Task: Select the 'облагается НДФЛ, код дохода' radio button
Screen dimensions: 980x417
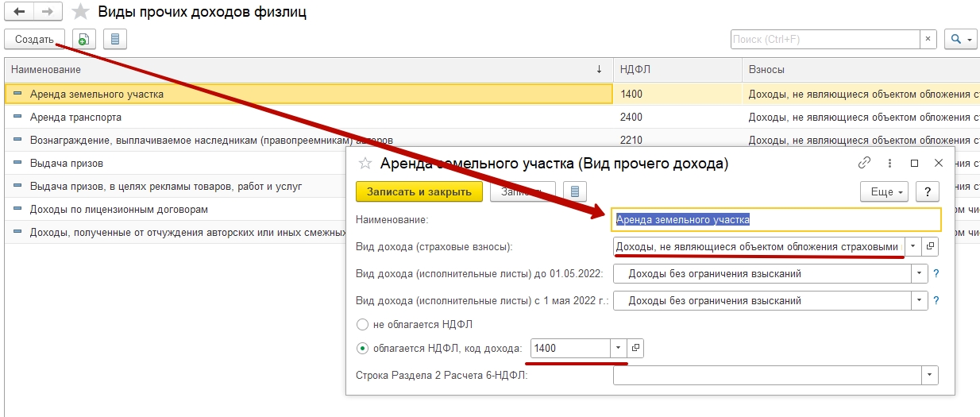Action: tap(363, 348)
